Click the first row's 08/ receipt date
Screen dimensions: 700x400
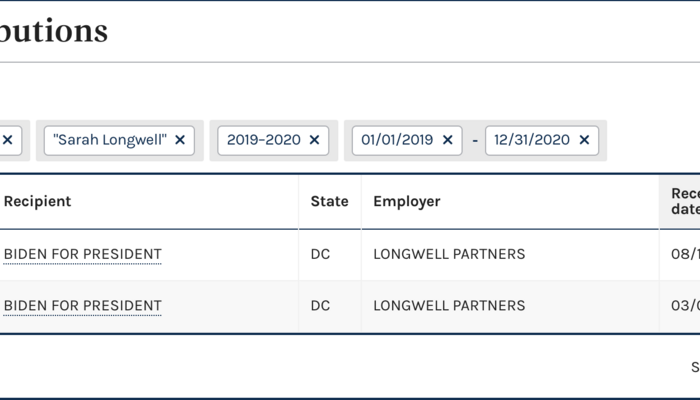[684, 254]
